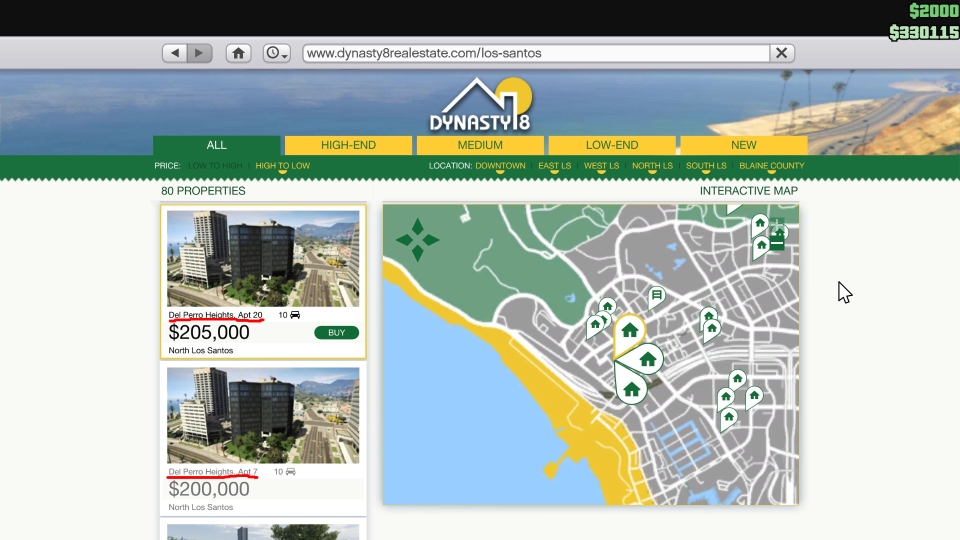Open the browser home page icon
960x540 pixels.
(238, 53)
